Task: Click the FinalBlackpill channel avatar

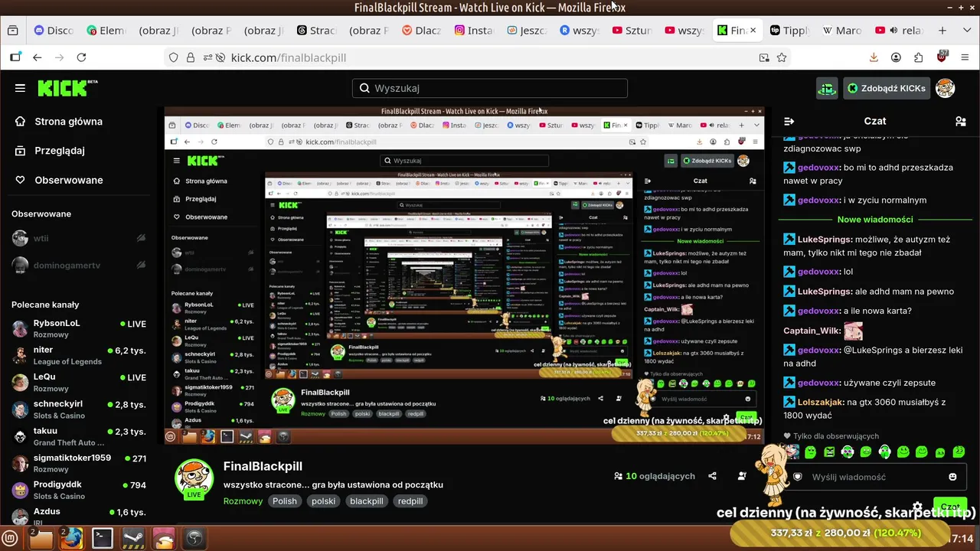Action: (x=194, y=480)
